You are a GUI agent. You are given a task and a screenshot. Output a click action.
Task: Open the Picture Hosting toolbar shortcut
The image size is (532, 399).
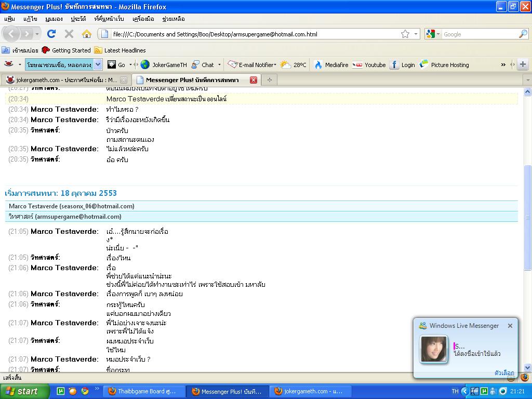[444, 64]
